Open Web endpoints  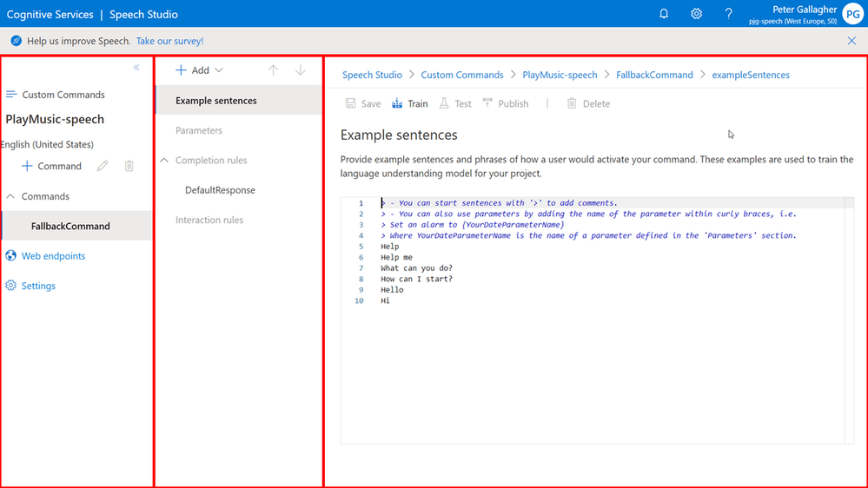click(53, 256)
